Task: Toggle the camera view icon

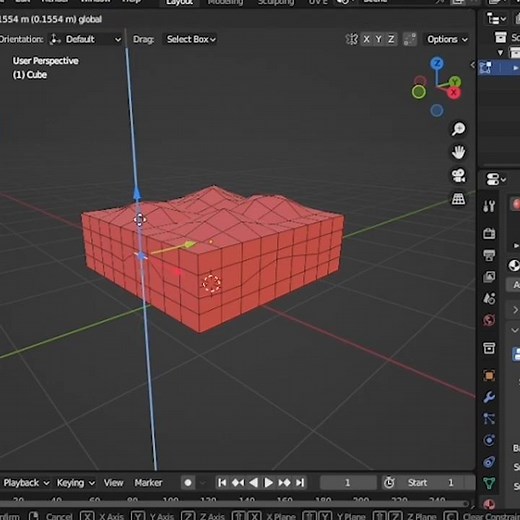Action: point(458,176)
